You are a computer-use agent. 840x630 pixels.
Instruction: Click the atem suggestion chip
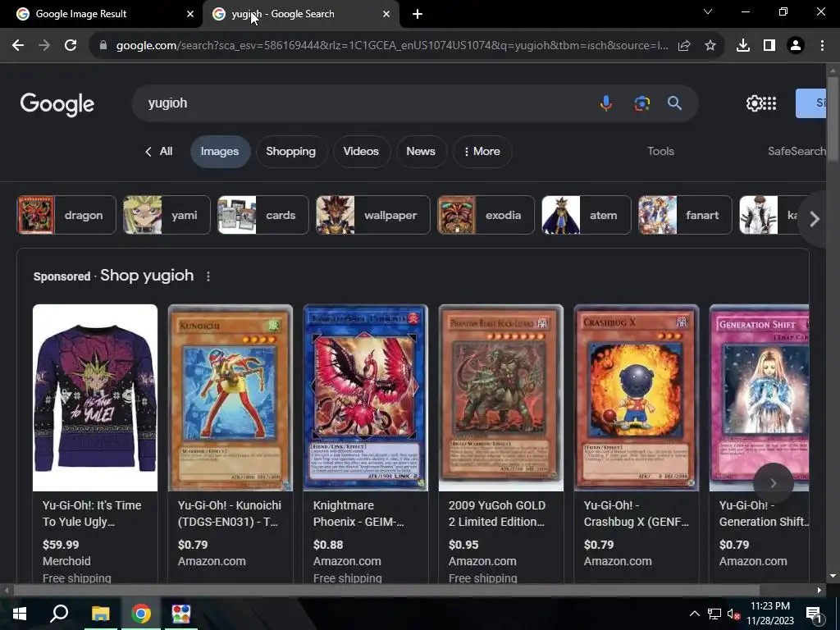point(586,216)
